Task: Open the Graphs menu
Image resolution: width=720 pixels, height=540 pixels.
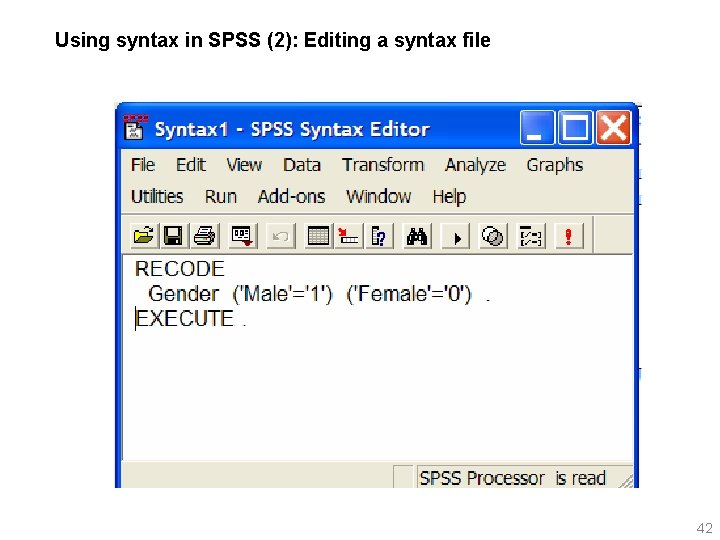Action: point(555,164)
